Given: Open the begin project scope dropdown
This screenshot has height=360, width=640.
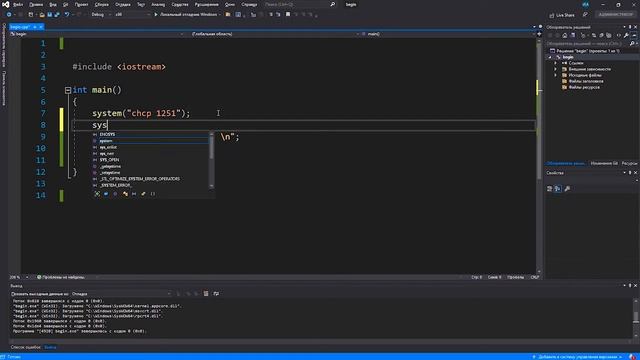Looking at the screenshot, I should tap(97, 34).
